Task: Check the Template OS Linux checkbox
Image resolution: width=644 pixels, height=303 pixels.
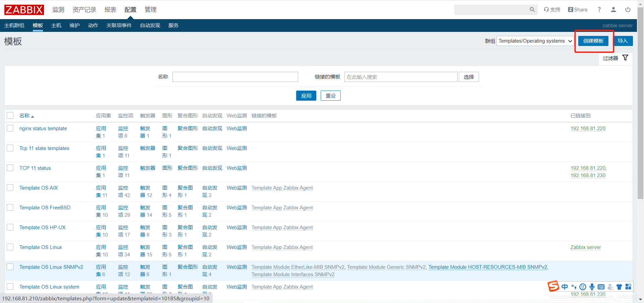Action: pyautogui.click(x=10, y=247)
